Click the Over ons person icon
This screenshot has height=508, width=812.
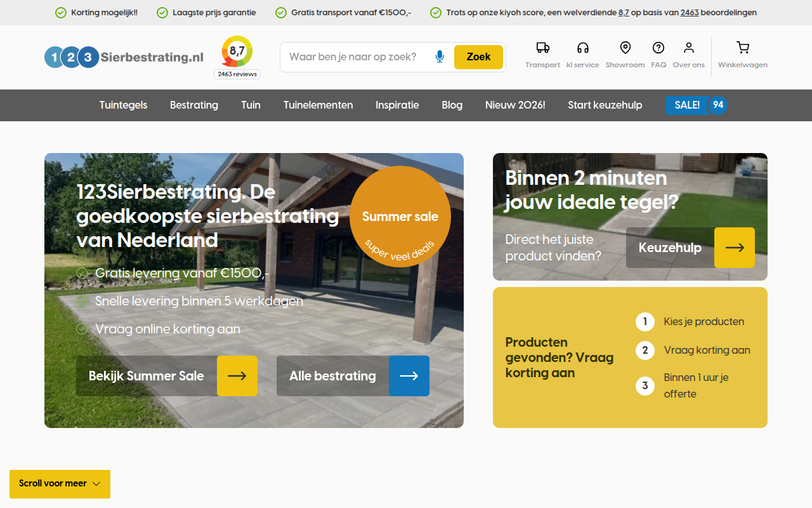pyautogui.click(x=688, y=48)
